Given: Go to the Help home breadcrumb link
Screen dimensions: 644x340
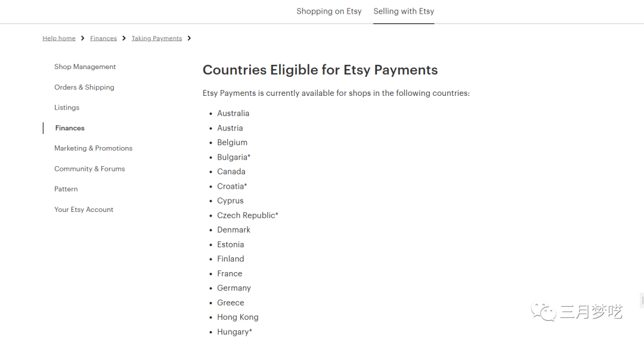Looking at the screenshot, I should (59, 38).
